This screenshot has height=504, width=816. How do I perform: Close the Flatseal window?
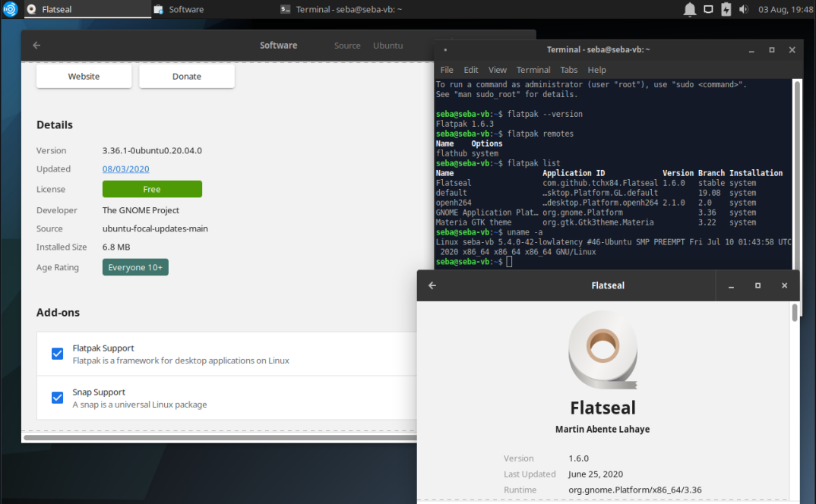point(784,285)
